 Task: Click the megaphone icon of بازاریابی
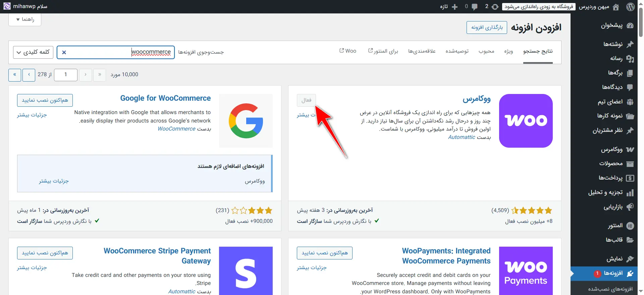630,207
